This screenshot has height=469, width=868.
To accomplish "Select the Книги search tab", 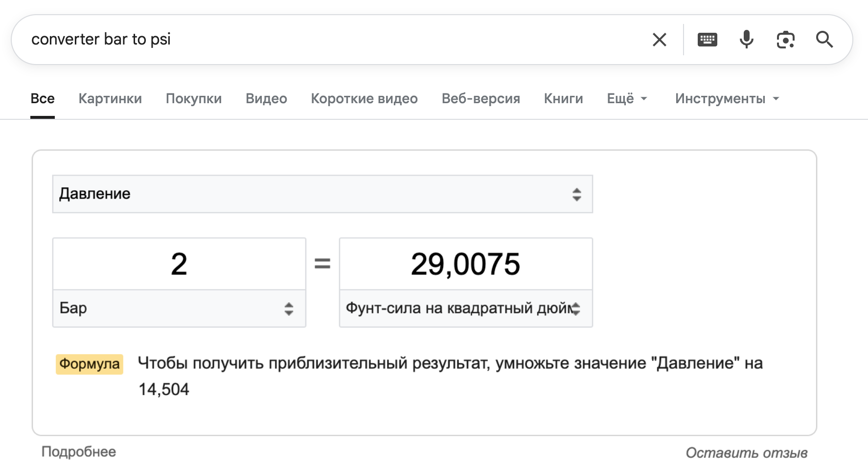I will [x=563, y=98].
